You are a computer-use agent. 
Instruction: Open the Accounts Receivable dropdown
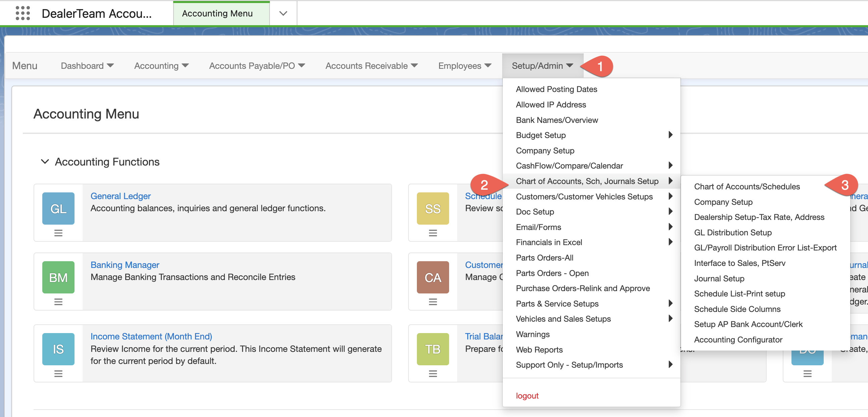tap(371, 66)
